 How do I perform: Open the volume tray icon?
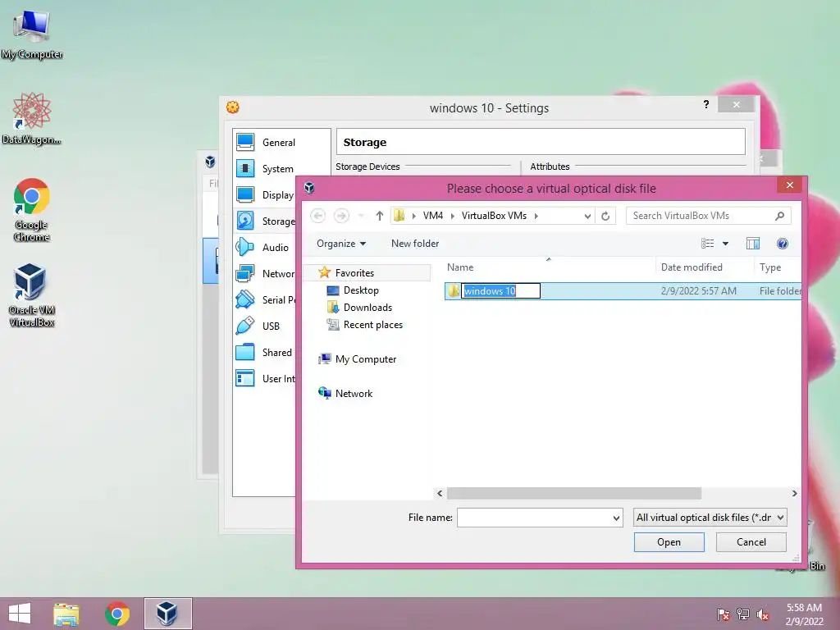763,614
